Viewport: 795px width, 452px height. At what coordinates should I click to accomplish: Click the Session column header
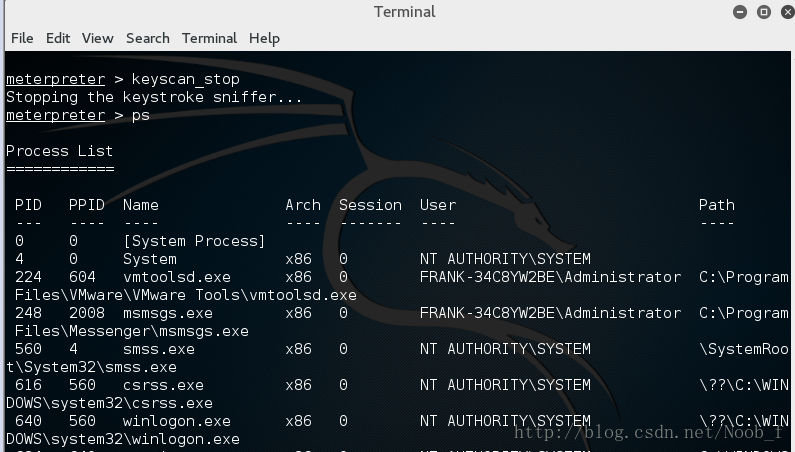(x=370, y=205)
